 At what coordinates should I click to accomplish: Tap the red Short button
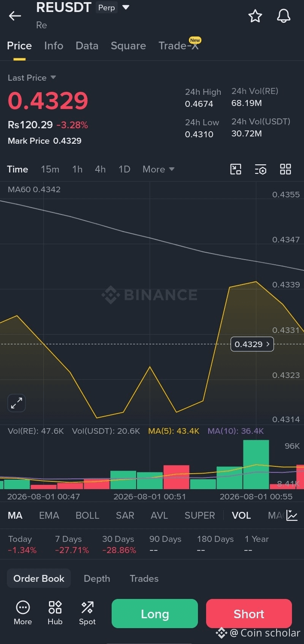[249, 614]
